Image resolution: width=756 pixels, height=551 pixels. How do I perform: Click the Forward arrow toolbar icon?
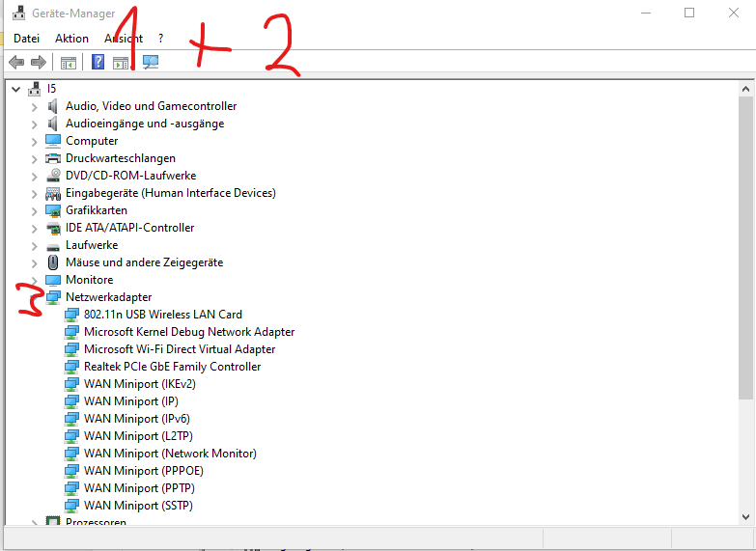pyautogui.click(x=38, y=62)
